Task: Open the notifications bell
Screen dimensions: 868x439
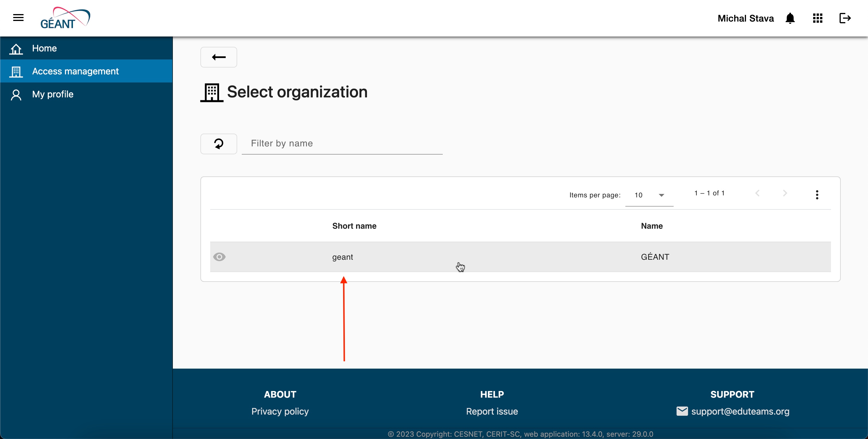Action: point(790,18)
